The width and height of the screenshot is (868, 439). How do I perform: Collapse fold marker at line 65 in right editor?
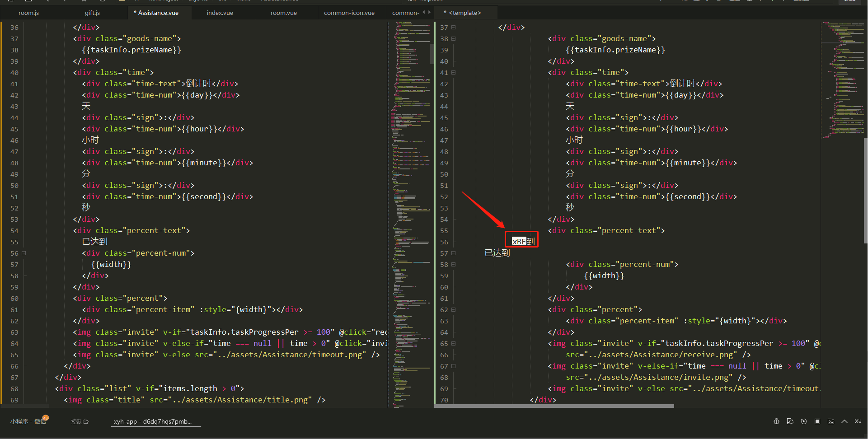click(453, 344)
